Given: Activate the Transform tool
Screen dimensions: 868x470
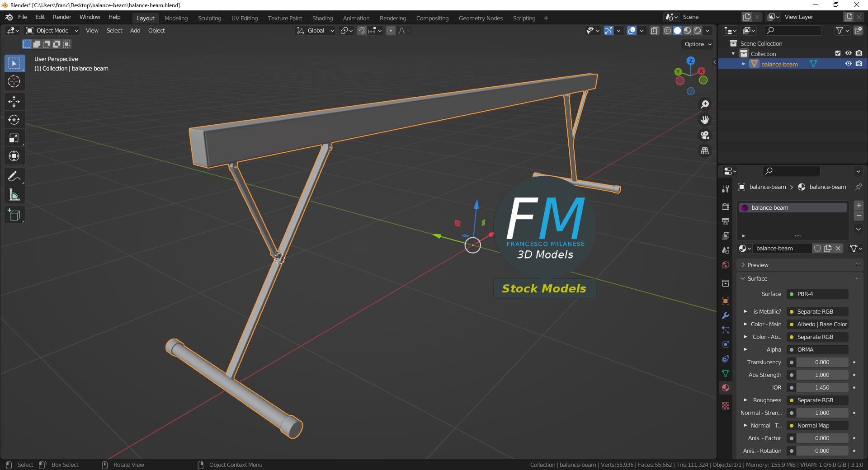Looking at the screenshot, I should (x=14, y=156).
